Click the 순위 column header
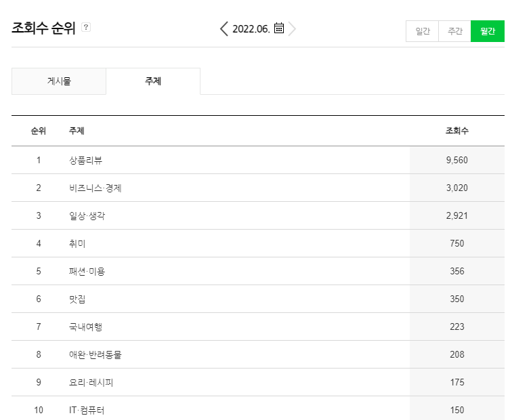531x420 pixels. click(38, 131)
